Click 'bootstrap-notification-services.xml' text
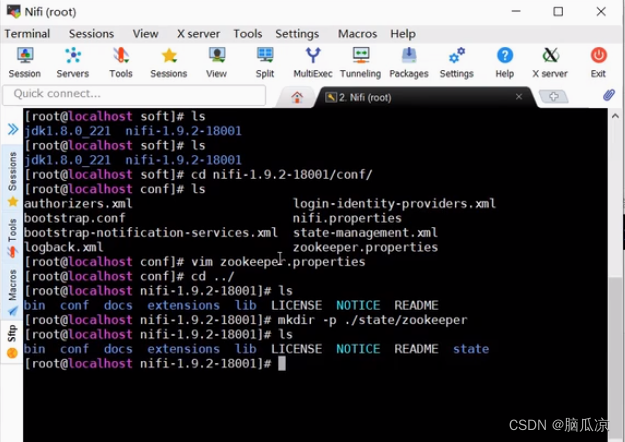The image size is (625, 442). click(151, 233)
